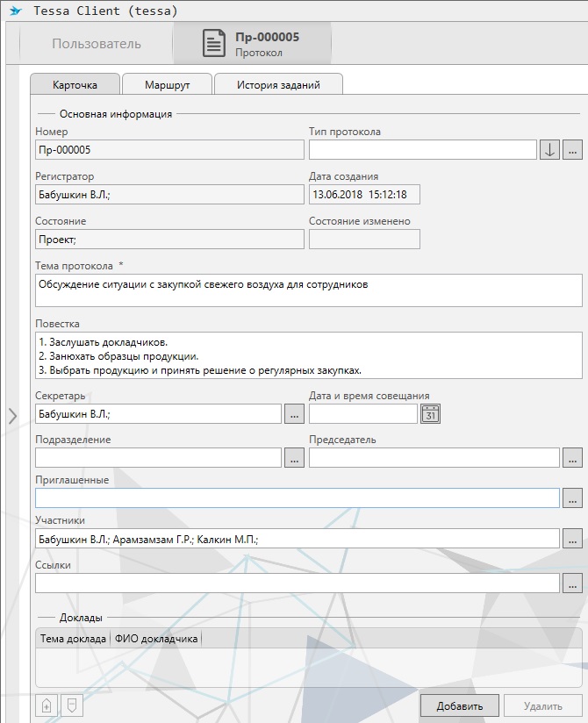Open the История заданий tab
The width and height of the screenshot is (588, 723).
click(x=278, y=85)
